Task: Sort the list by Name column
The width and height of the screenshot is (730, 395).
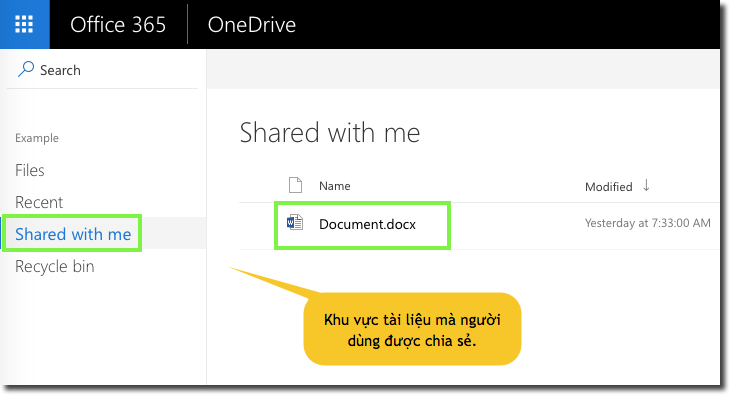Action: pos(335,186)
